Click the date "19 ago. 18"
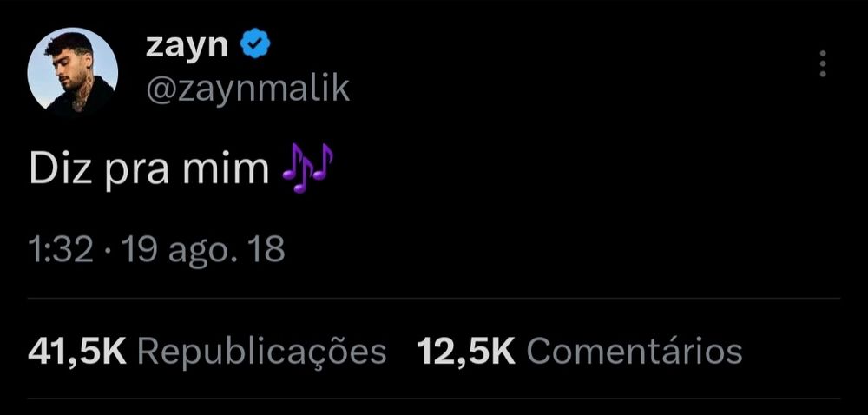 click(x=204, y=251)
